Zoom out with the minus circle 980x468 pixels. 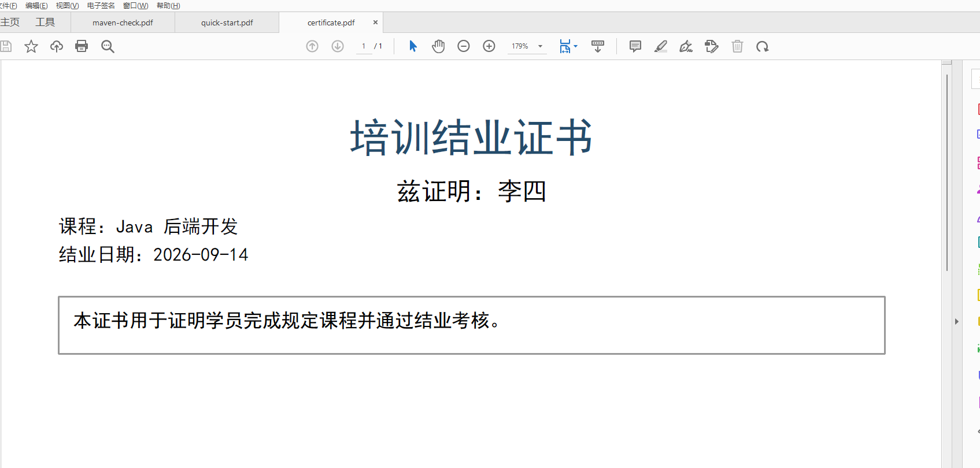coord(464,46)
